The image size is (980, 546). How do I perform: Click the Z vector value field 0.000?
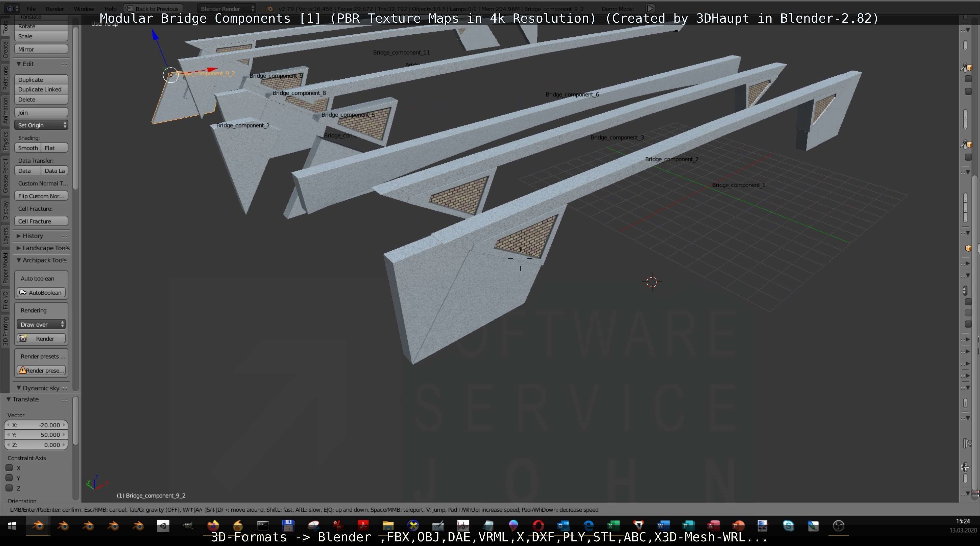(x=36, y=444)
